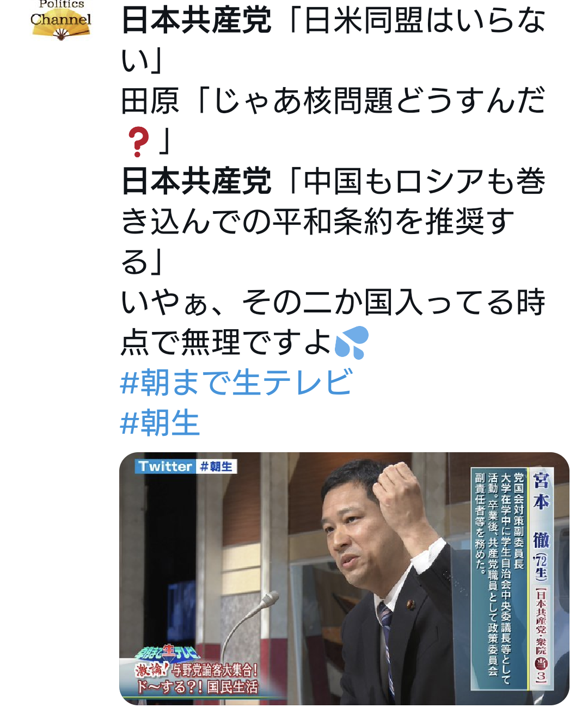Open the attached TV screenshot image
The width and height of the screenshot is (588, 708).
344,578
